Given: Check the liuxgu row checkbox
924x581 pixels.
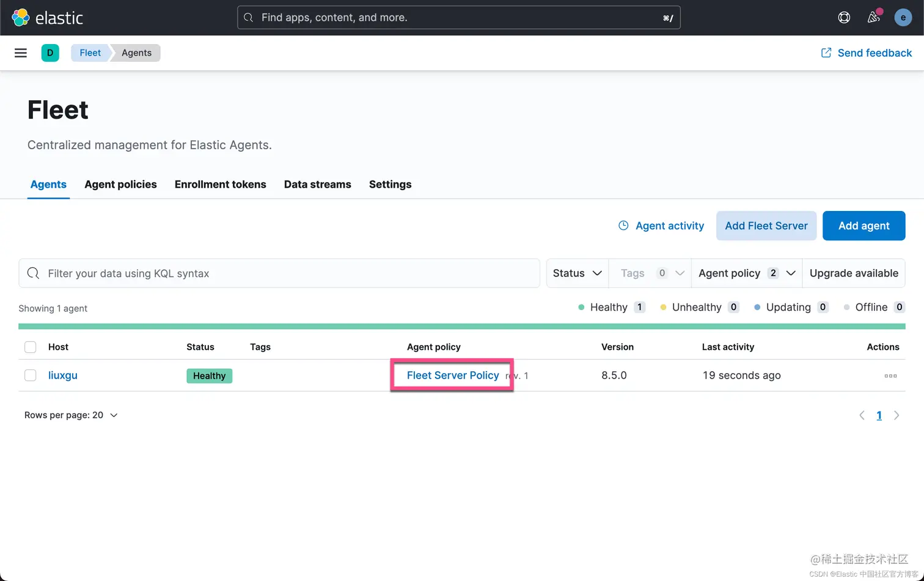Looking at the screenshot, I should (31, 376).
